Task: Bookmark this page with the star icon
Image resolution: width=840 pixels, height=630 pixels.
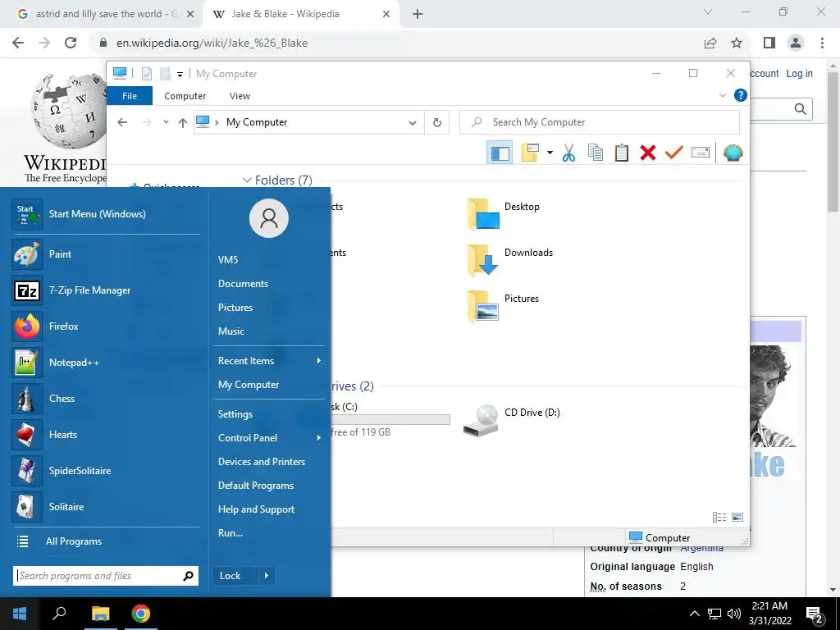Action: tap(737, 43)
